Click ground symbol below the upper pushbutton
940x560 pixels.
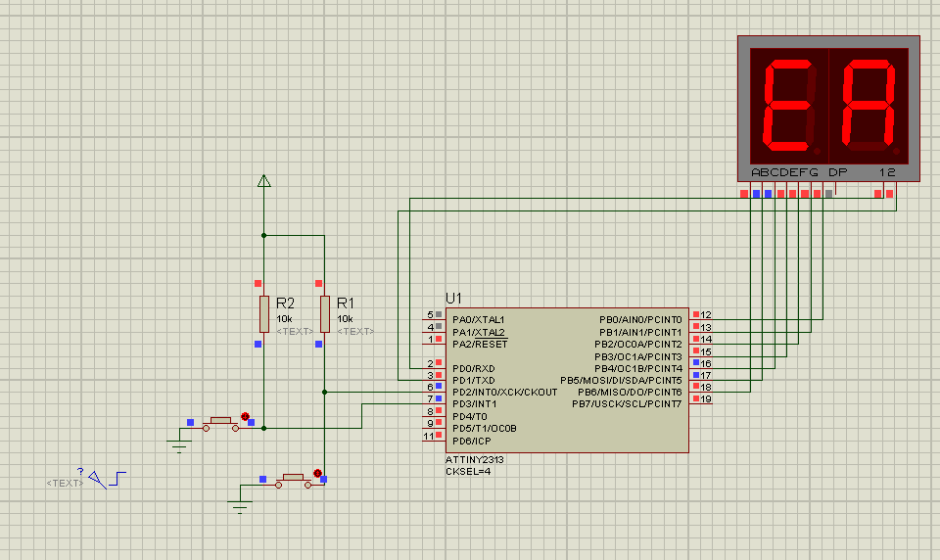(x=178, y=446)
